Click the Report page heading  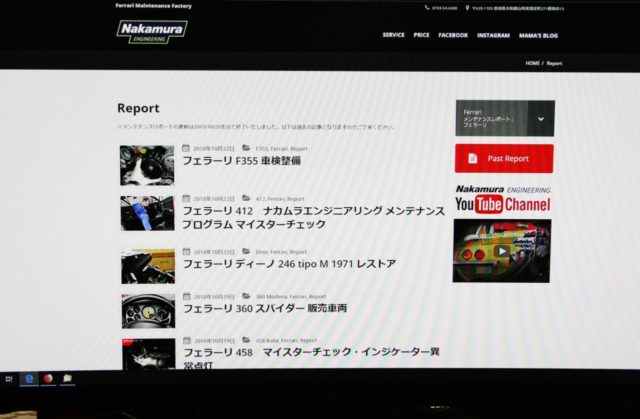tap(138, 108)
